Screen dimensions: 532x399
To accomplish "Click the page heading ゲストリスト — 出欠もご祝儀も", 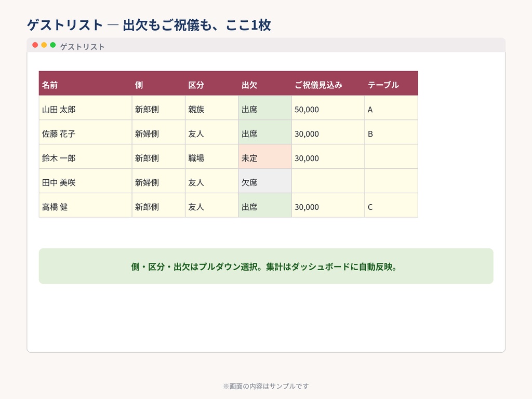I will pos(149,25).
